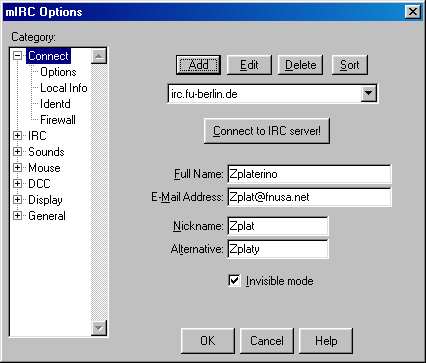Confirm settings with OK

tap(208, 341)
